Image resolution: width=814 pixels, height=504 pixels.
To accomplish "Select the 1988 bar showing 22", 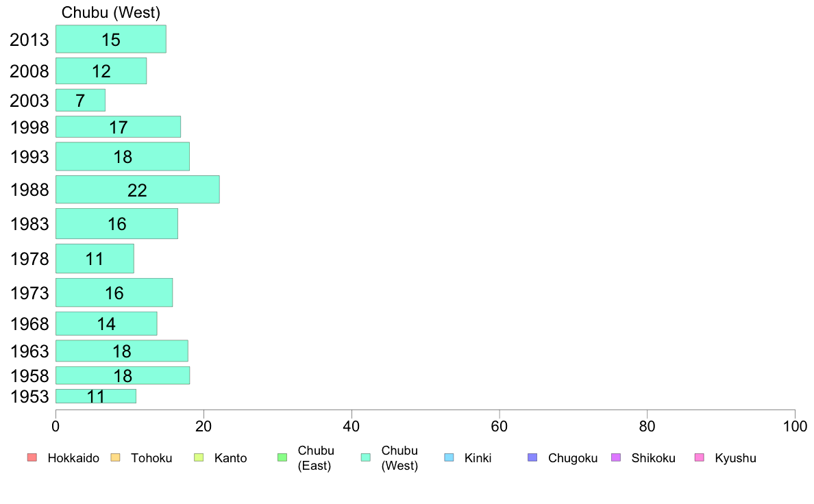I will pos(138,190).
